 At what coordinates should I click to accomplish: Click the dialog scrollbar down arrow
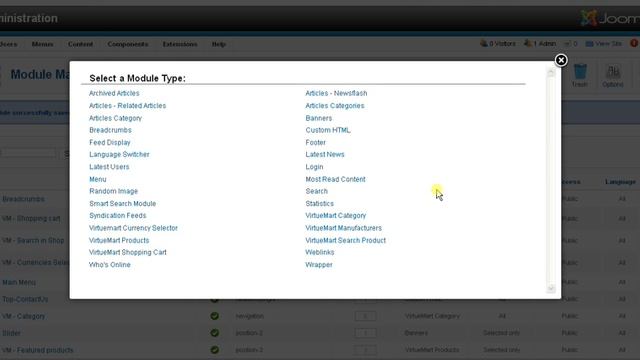[551, 289]
